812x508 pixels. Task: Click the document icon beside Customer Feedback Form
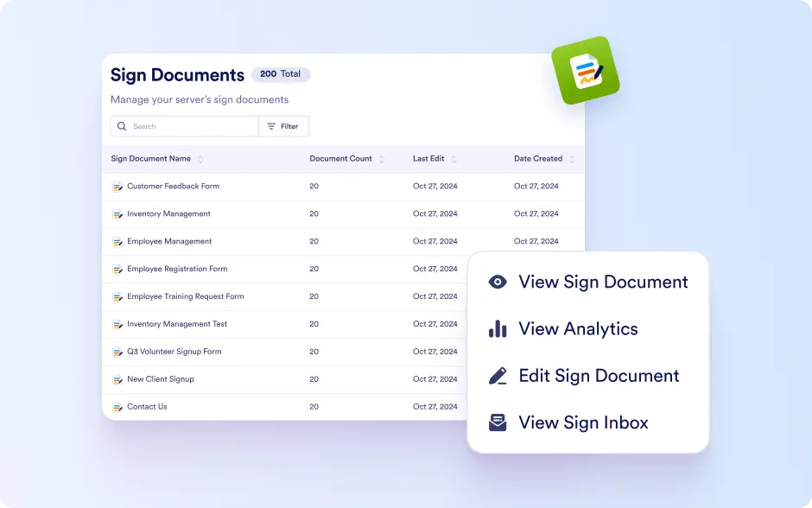[117, 187]
